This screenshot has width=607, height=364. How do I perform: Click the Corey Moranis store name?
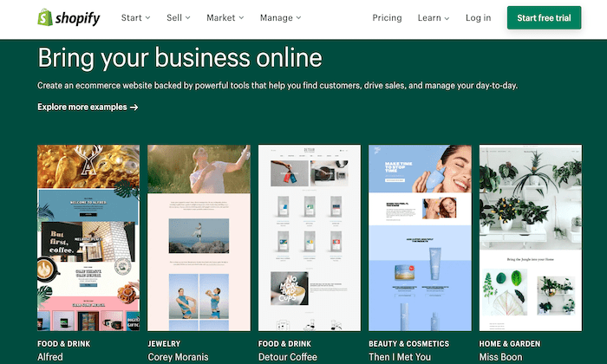click(178, 357)
